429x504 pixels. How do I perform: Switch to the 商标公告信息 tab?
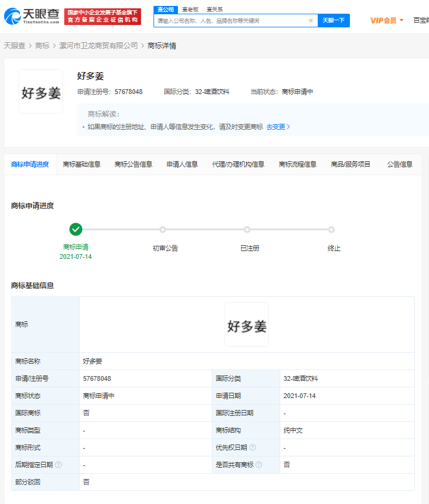pyautogui.click(x=133, y=165)
